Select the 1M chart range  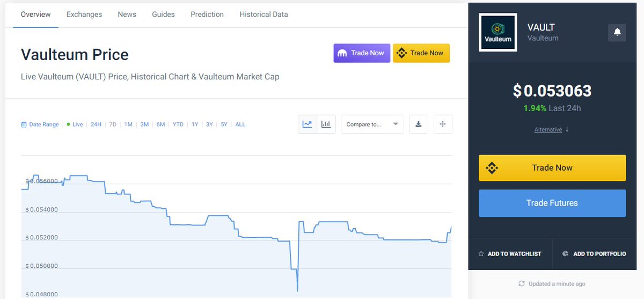[x=128, y=125]
